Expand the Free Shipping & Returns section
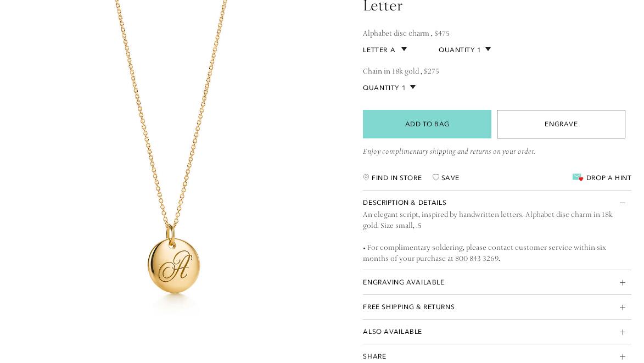This screenshot has height=363, width=644. (x=497, y=307)
